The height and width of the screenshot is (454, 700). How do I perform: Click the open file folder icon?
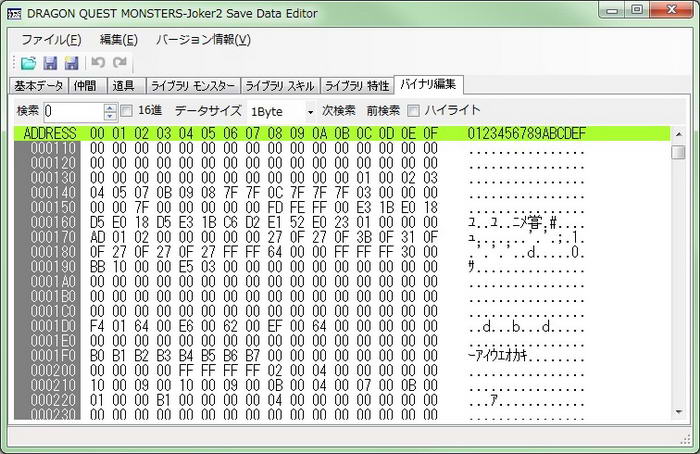[28, 63]
